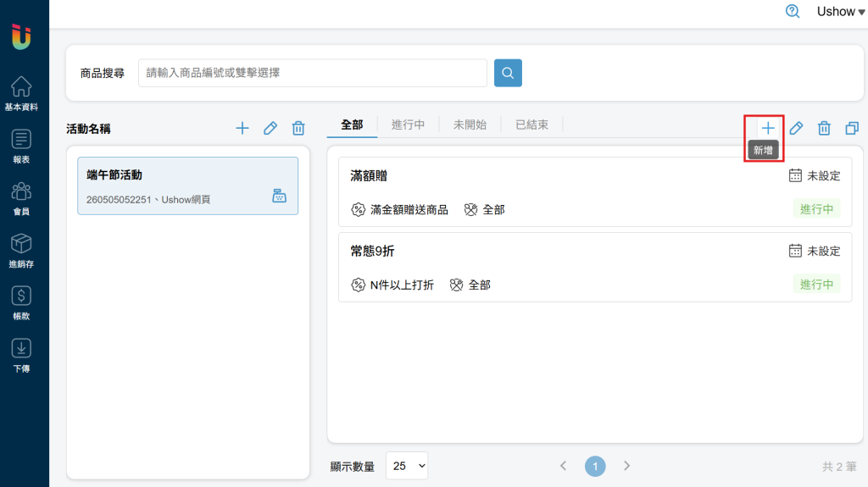Copy promotion using duplicate icon

pyautogui.click(x=852, y=129)
